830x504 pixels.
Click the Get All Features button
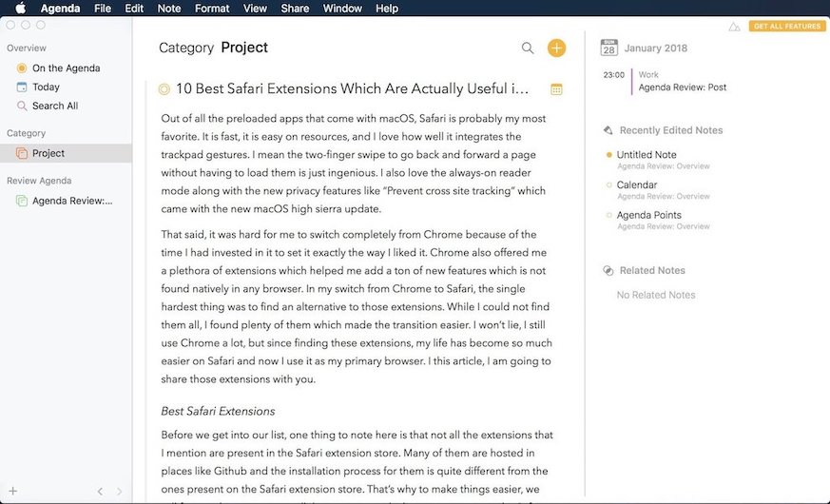[x=786, y=27]
